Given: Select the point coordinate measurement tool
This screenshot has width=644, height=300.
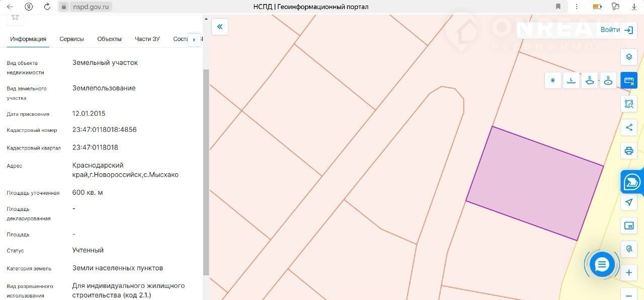Looking at the screenshot, I should click(x=553, y=81).
